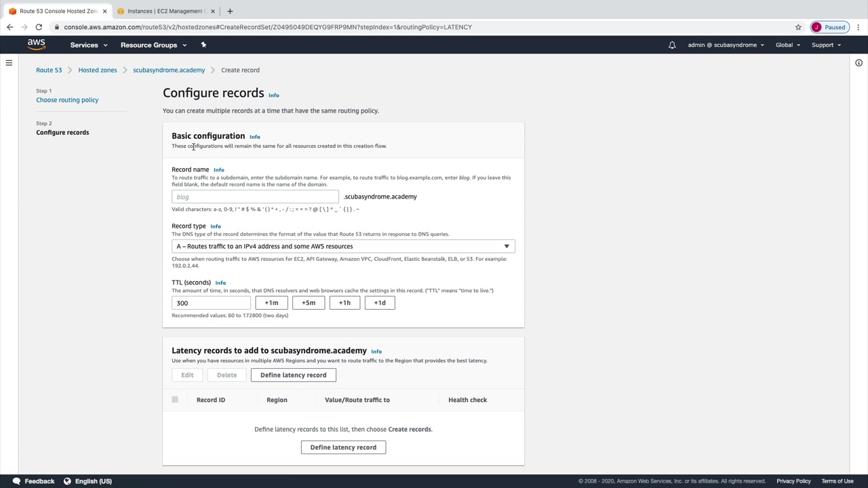Add five minutes to TTL with +5m

point(309,303)
